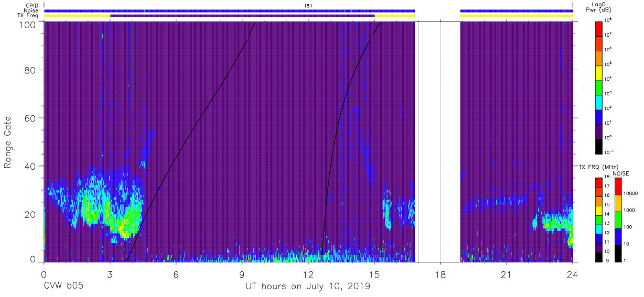The image size is (644, 297).
Task: Click the purple portion of TX Freq bar
Action: 242,16
